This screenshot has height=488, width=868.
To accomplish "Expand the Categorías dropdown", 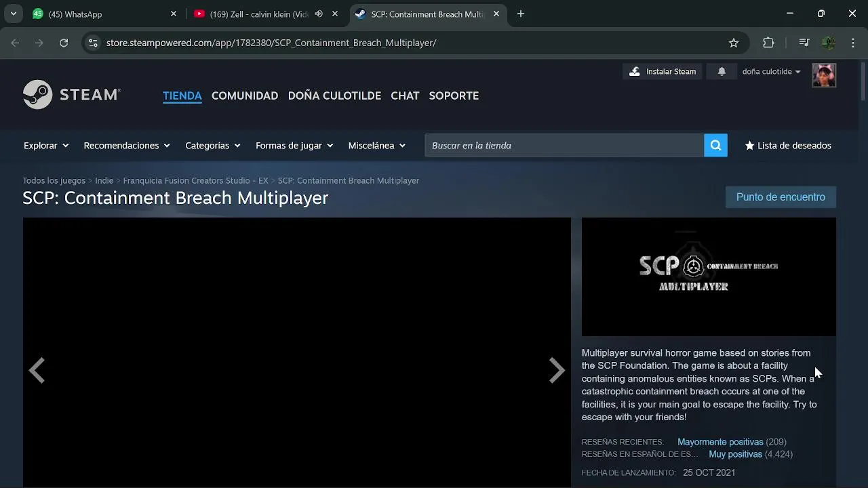I will click(213, 145).
